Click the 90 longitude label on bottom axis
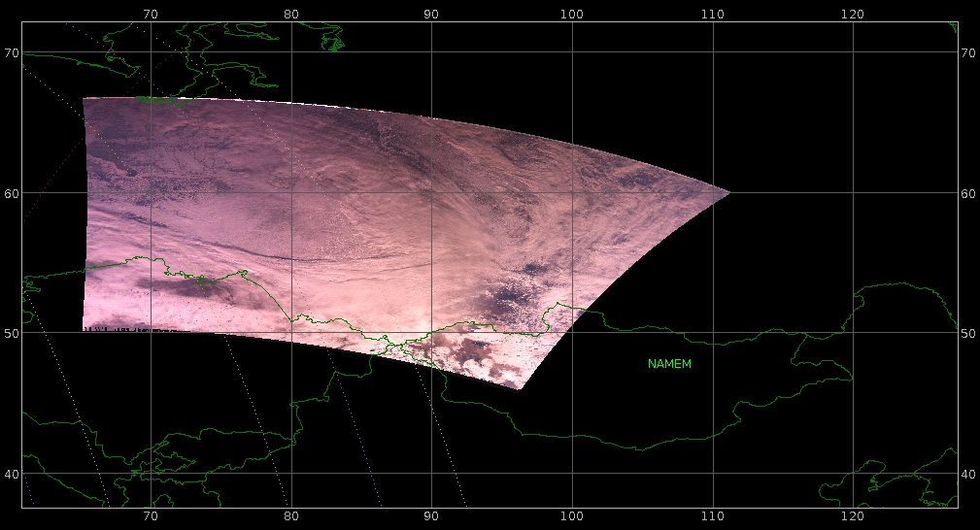 click(x=431, y=516)
